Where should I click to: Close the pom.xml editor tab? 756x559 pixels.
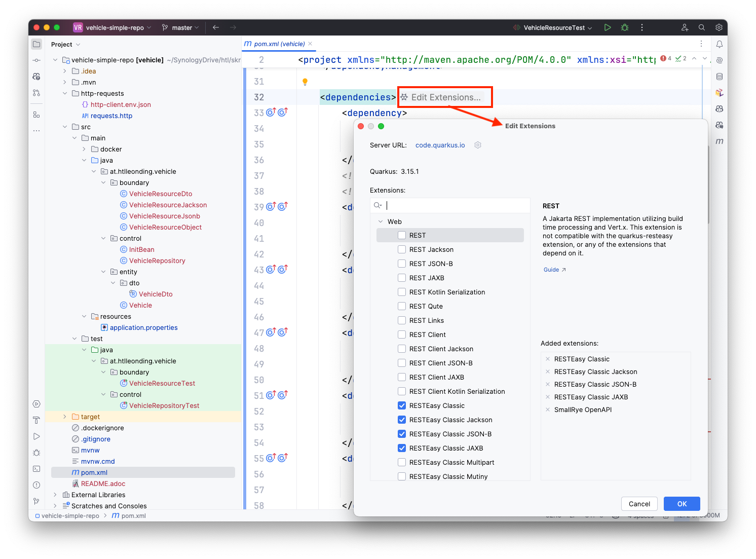point(310,44)
